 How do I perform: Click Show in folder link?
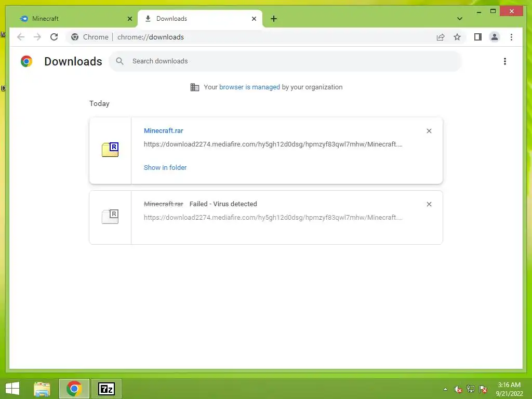165,168
